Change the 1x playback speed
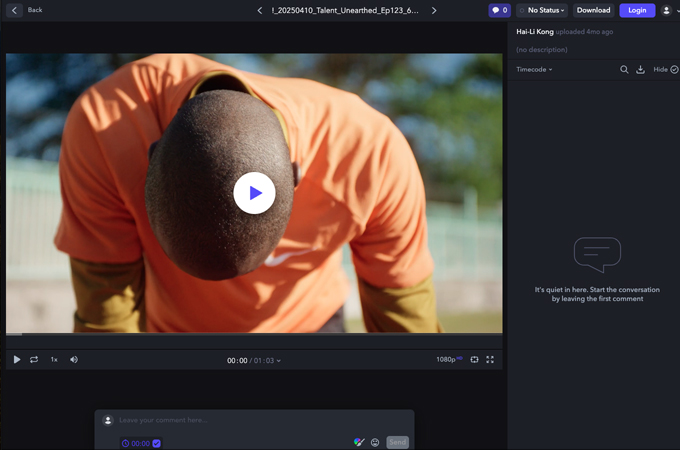This screenshot has width=680, height=450. (54, 359)
